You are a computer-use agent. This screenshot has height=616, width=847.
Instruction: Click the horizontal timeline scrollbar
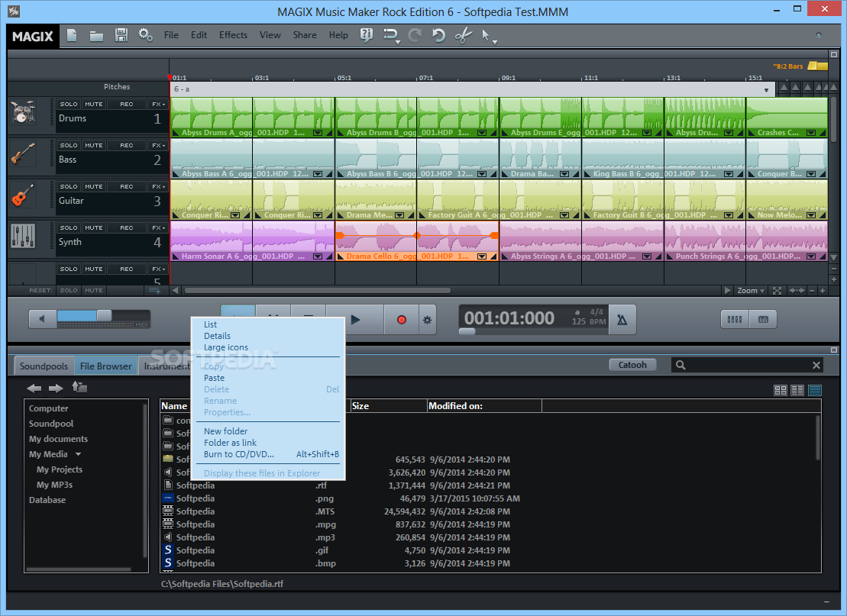[318, 291]
